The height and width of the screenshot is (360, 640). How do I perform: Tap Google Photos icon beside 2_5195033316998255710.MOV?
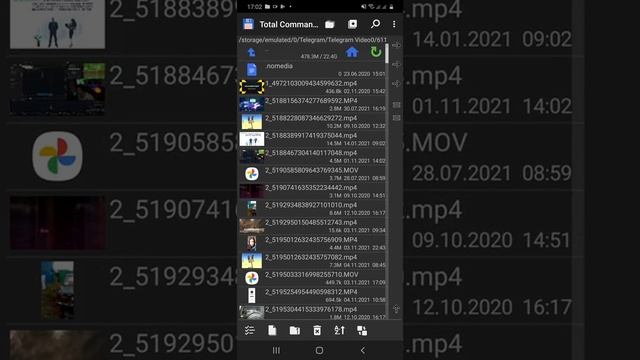pos(252,278)
